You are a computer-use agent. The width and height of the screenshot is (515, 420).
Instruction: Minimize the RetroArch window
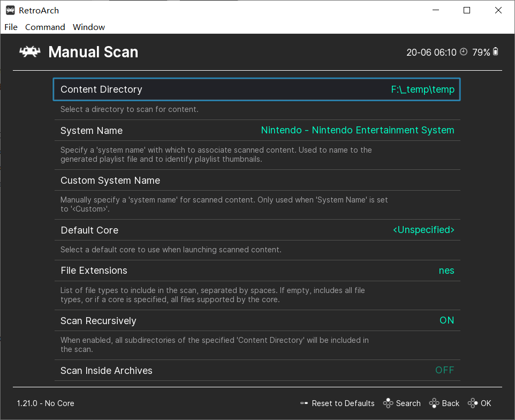pos(436,10)
